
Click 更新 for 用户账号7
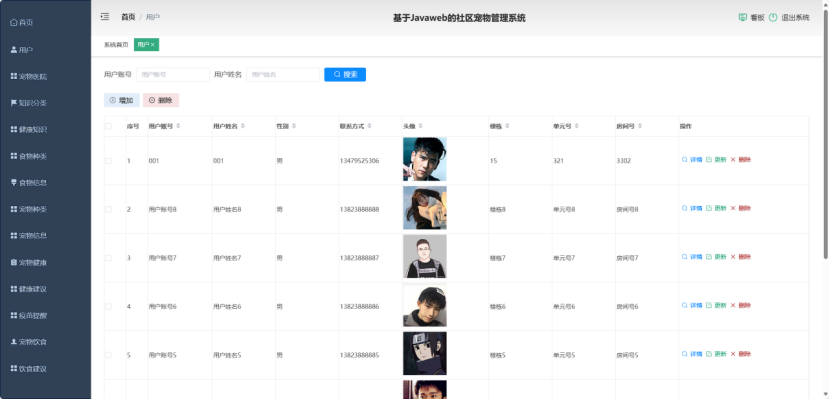click(716, 257)
